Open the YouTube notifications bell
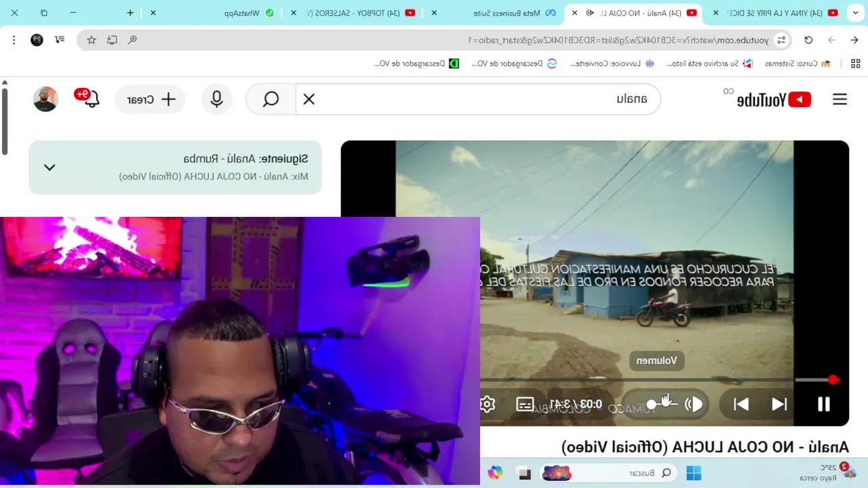 90,99
